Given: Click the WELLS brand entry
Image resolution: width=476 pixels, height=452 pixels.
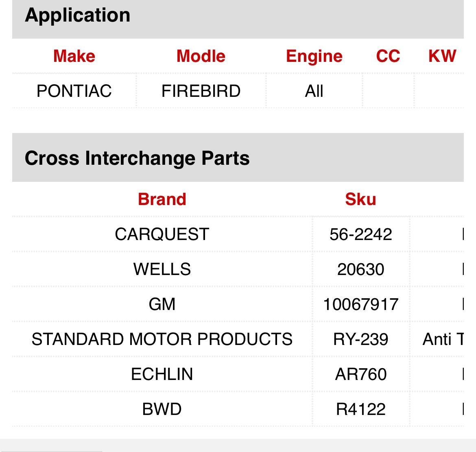Looking at the screenshot, I should pos(162,269).
